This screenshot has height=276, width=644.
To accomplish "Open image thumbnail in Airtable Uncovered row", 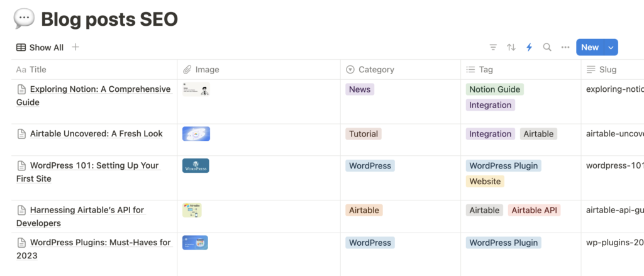I will coord(196,134).
